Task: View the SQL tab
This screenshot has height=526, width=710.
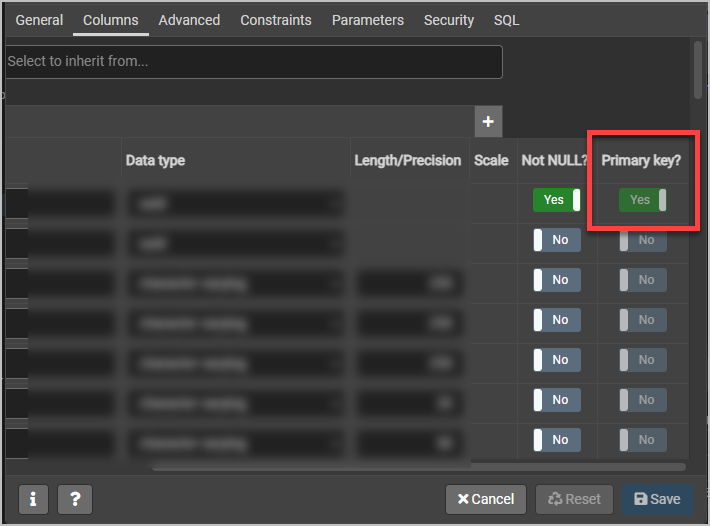Action: pos(506,20)
